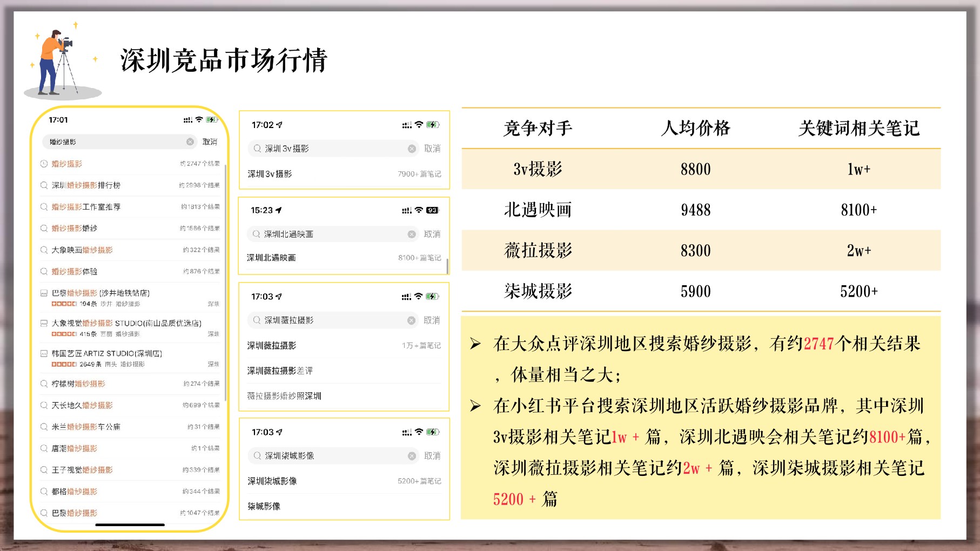
Task: Click the history clock icon beside 婚纱摄影
Action: (x=45, y=163)
